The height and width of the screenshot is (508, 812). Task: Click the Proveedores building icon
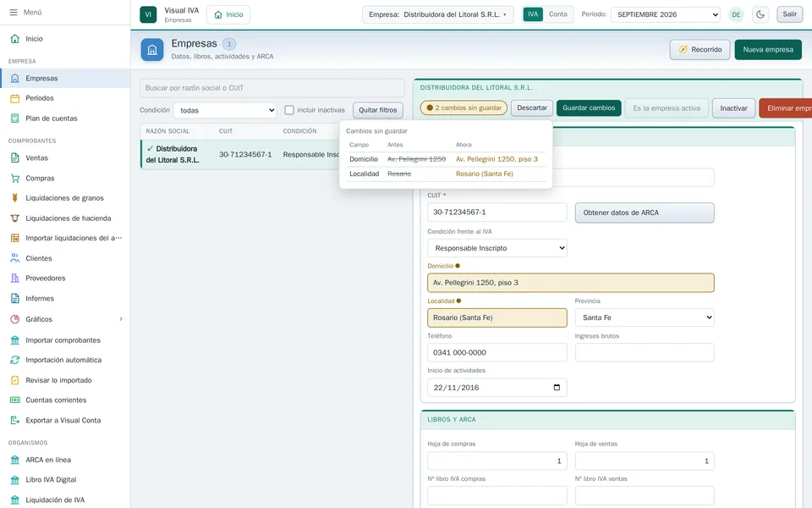pos(15,278)
